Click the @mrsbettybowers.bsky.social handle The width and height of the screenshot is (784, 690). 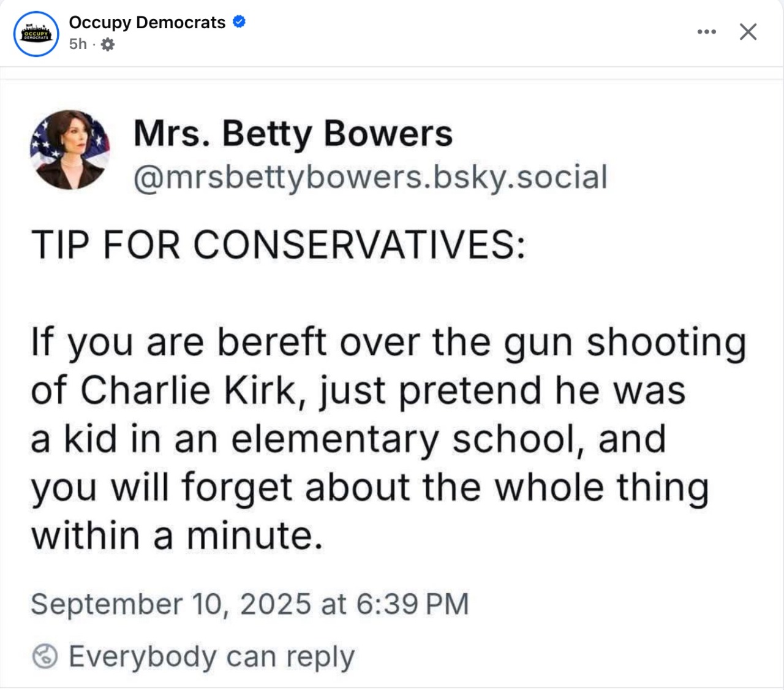[x=370, y=177]
